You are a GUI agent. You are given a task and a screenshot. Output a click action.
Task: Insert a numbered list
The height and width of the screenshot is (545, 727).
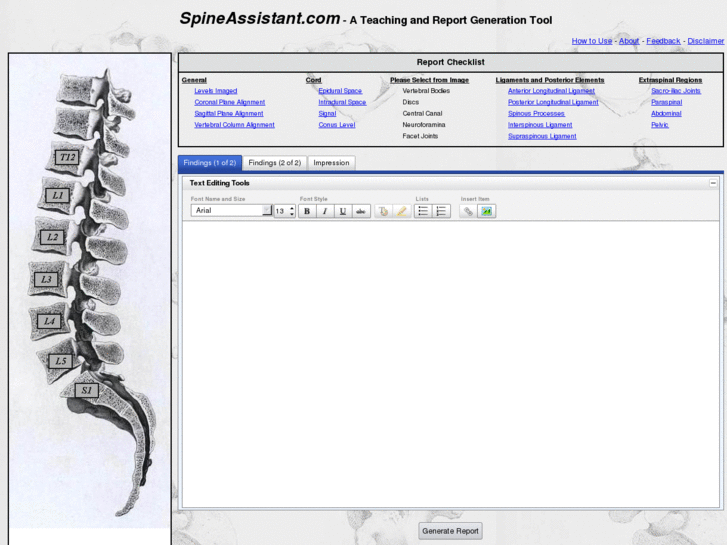(441, 211)
